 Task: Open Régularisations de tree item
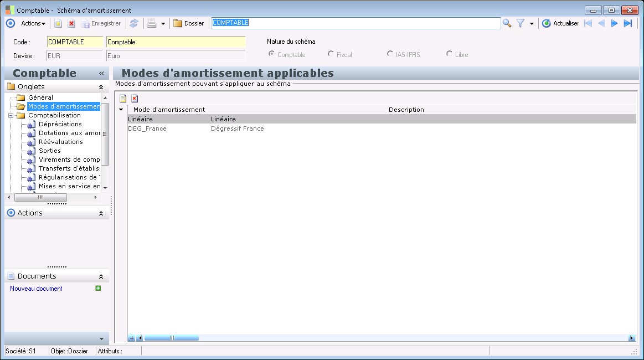point(69,177)
